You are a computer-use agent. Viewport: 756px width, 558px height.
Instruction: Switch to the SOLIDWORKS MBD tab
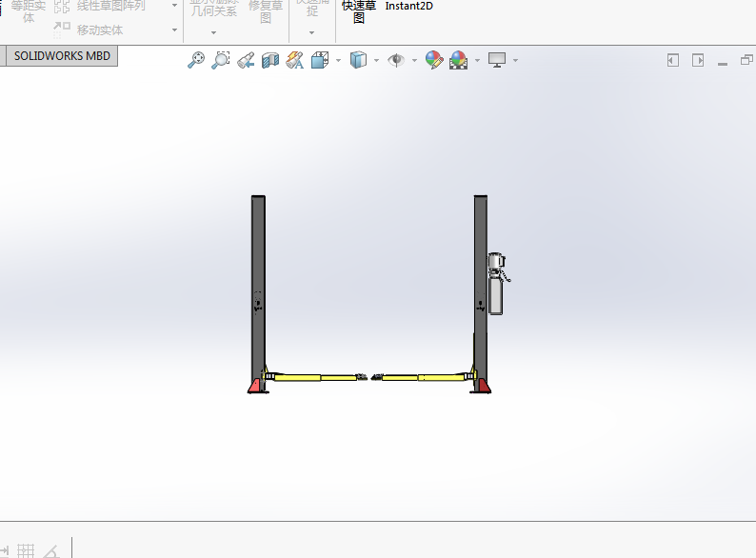click(62, 56)
